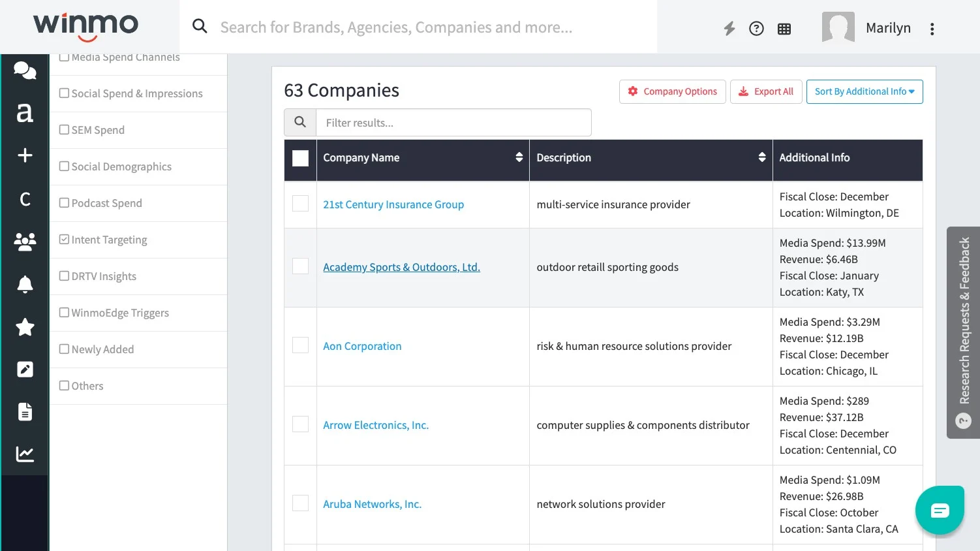Focus the Brands, Agencies, Companies search box
Screen dimensions: 980x551
click(418, 27)
